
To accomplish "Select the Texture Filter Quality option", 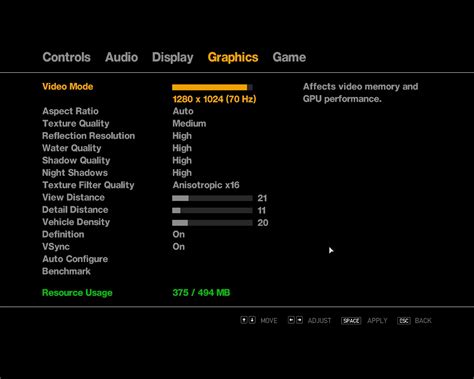I will pos(88,185).
